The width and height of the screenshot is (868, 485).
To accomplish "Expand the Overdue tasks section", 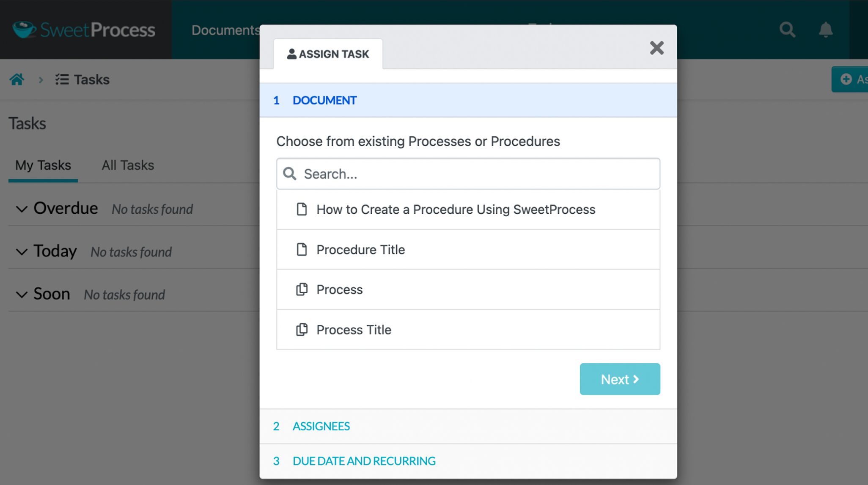I will click(21, 209).
